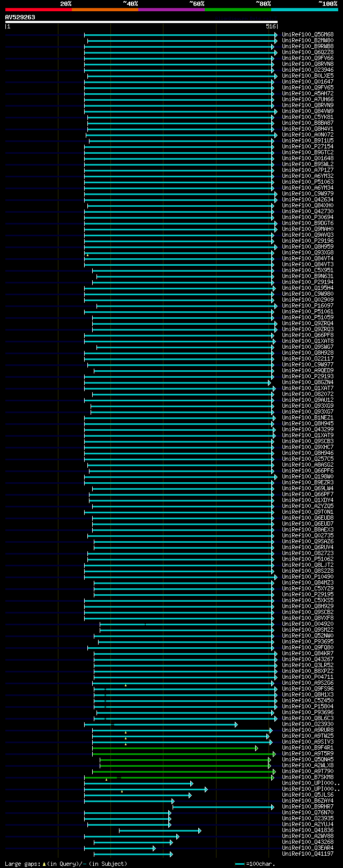Click the orange ~40% identity legend segment
This screenshot has width=343, height=868.
pos(105,10)
